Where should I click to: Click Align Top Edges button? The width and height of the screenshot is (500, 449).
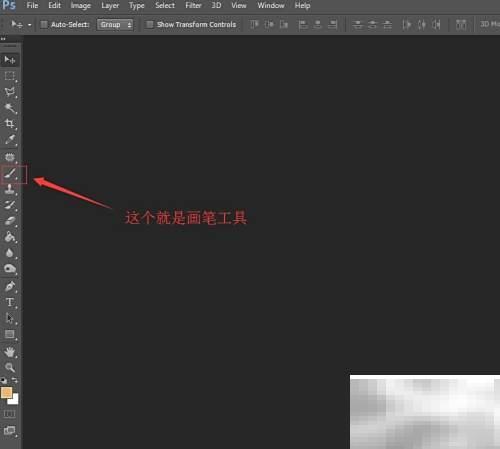coord(255,24)
